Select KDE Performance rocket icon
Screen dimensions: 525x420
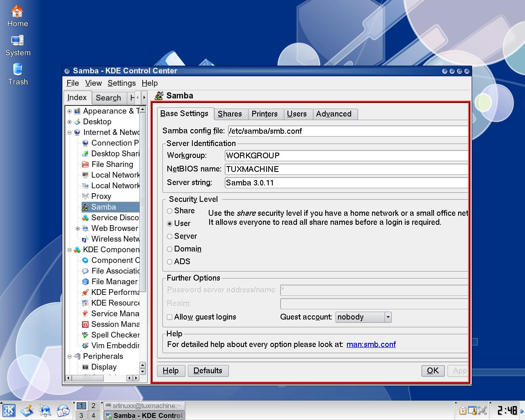coord(85,292)
